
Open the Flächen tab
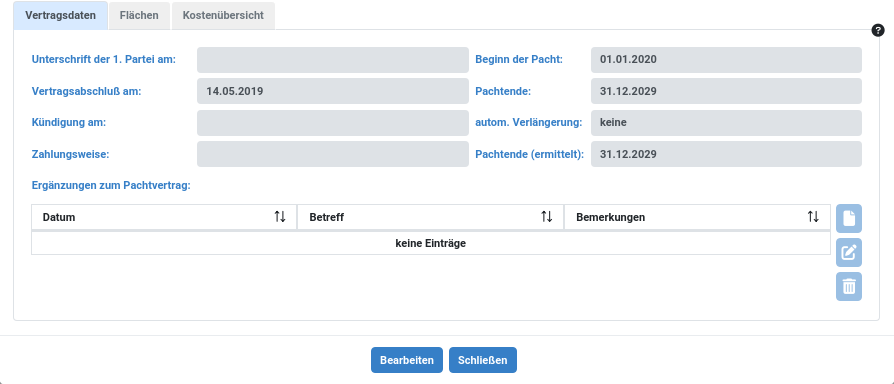tap(139, 15)
